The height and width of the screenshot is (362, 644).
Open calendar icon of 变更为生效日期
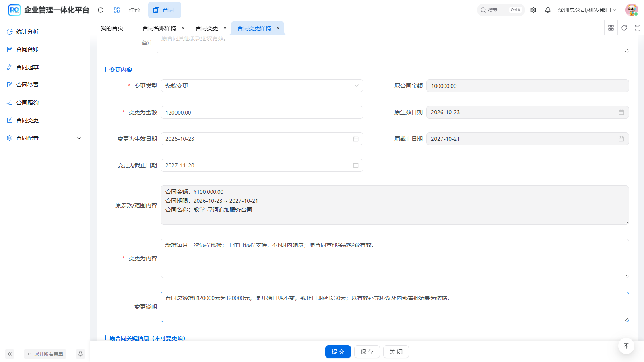pos(356,139)
